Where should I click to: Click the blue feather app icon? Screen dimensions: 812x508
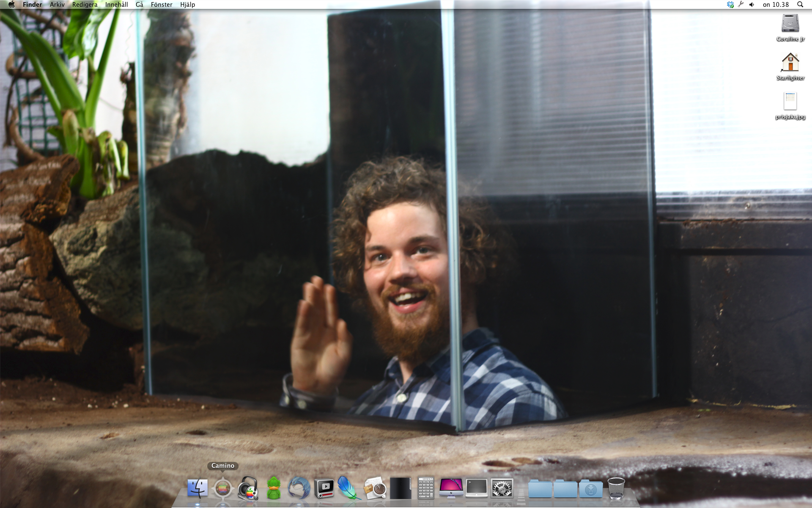pyautogui.click(x=348, y=489)
